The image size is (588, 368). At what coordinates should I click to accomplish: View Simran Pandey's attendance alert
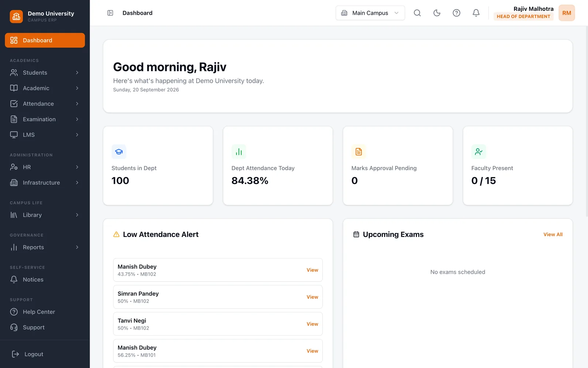312,297
